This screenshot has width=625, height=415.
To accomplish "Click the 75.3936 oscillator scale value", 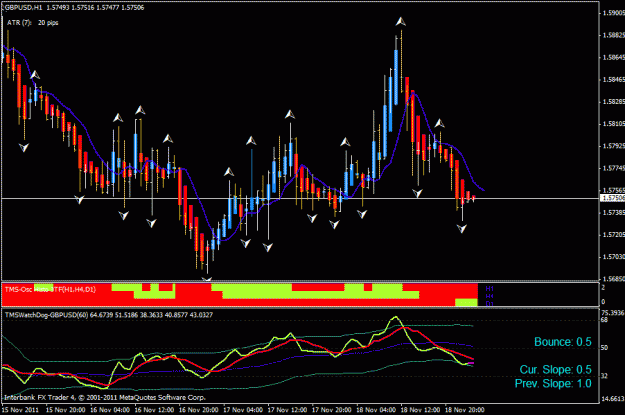I will click(612, 312).
